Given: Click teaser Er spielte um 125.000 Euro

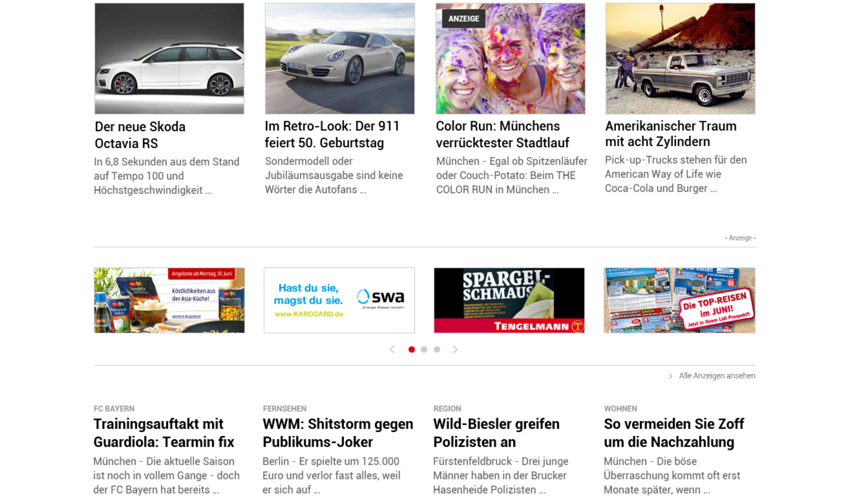Looking at the screenshot, I should coord(332,475).
